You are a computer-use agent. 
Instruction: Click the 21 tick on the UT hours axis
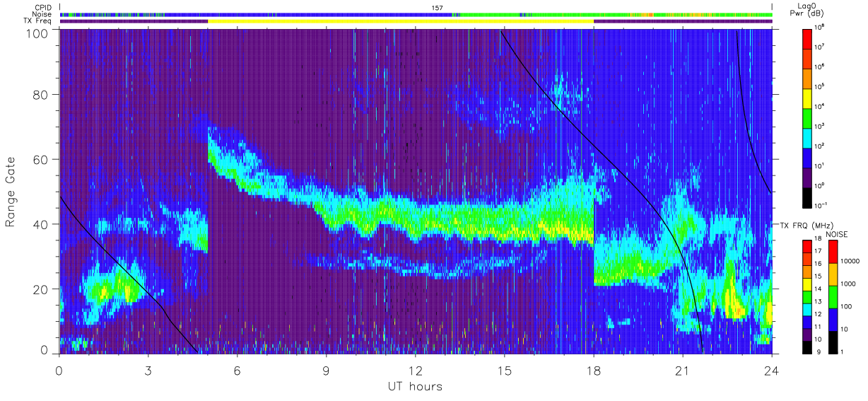(x=682, y=370)
